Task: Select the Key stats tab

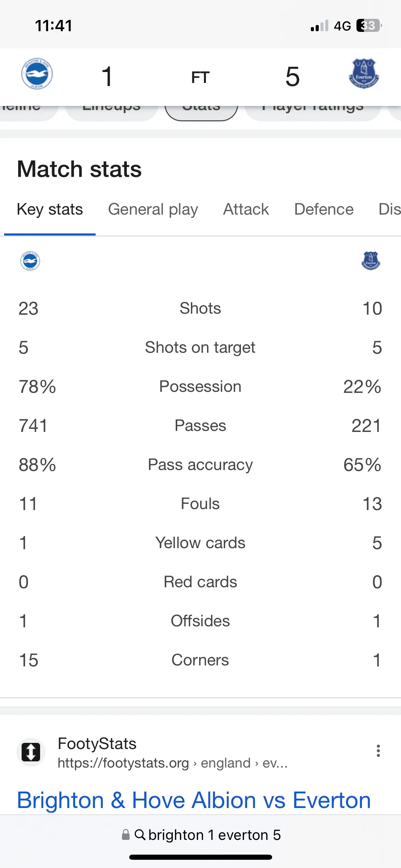Action: (x=50, y=209)
